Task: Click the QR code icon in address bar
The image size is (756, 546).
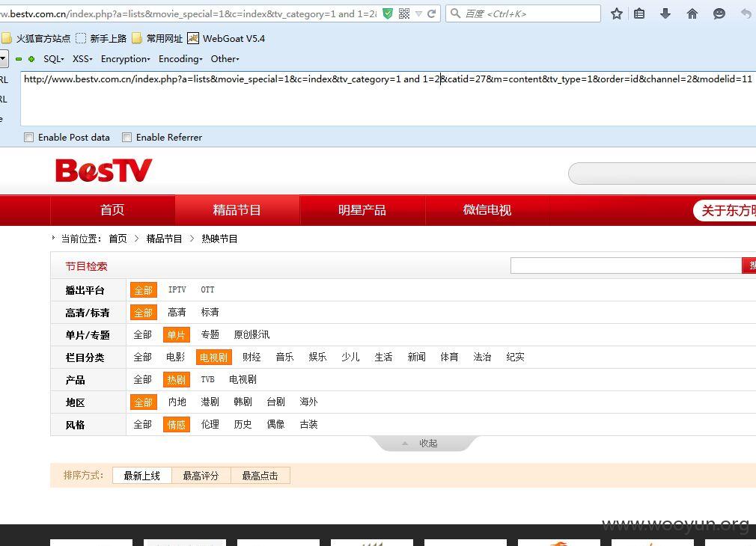Action: 404,13
